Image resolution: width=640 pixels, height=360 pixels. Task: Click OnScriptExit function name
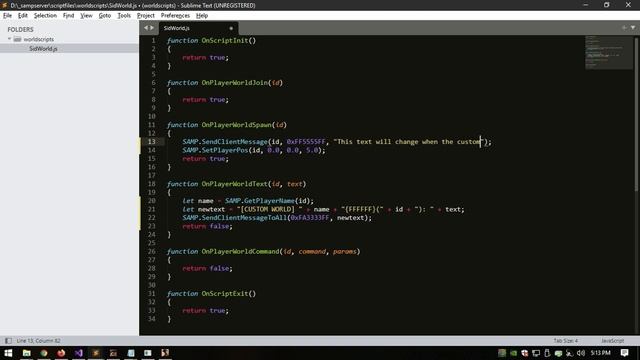click(x=224, y=293)
